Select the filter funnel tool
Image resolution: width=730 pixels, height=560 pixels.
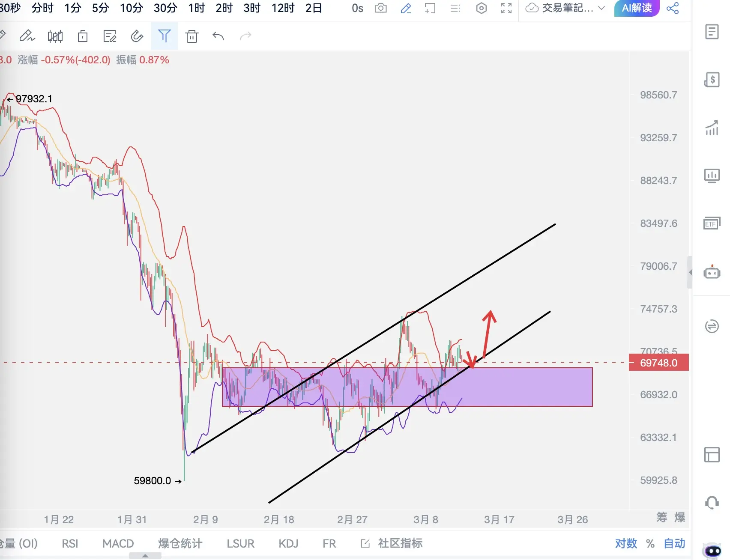(x=164, y=36)
